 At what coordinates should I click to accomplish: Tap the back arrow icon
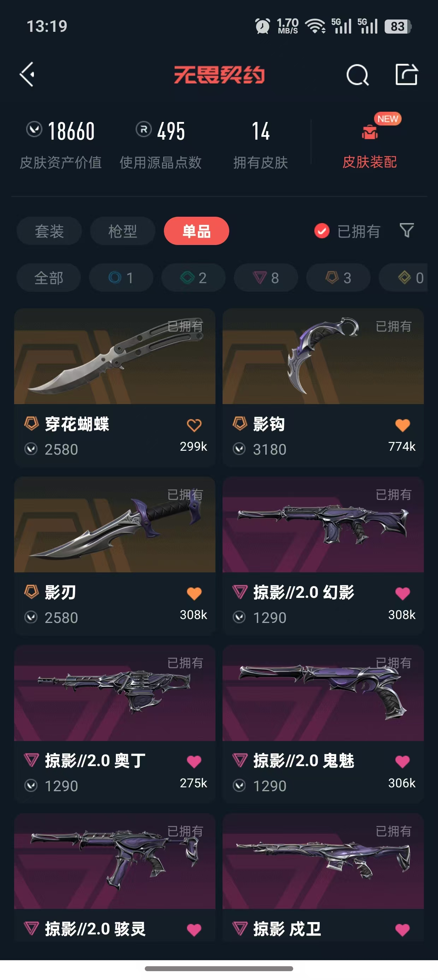tap(28, 74)
